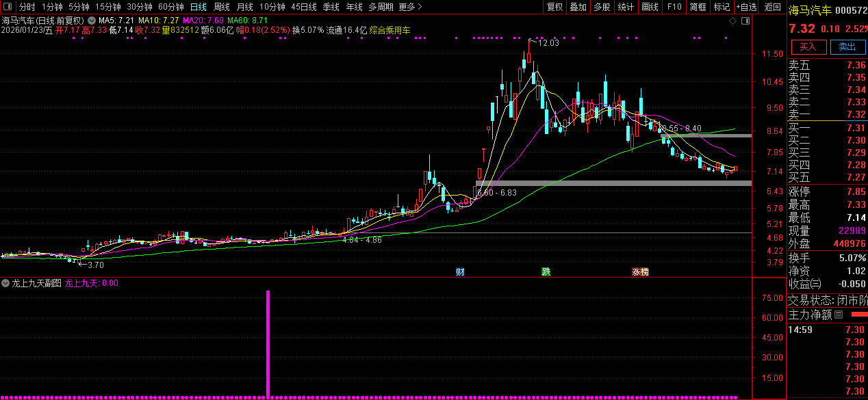The height and width of the screenshot is (400, 868).
Task: Click the 买三 price 7.29
Action: point(856,152)
